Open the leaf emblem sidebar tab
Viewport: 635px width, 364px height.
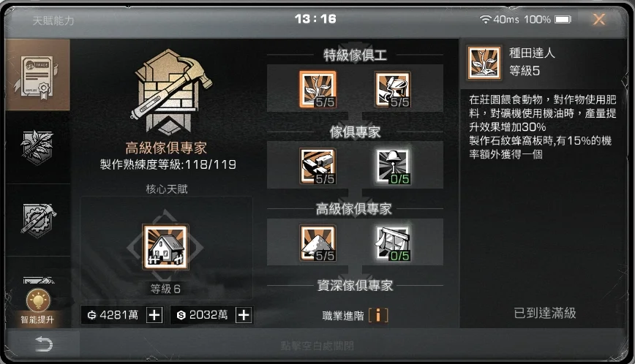tap(37, 147)
